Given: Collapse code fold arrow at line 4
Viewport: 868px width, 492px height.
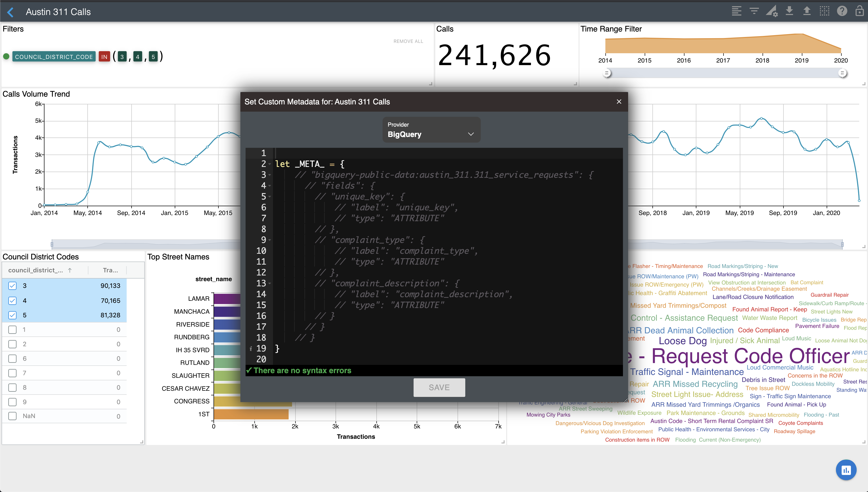Looking at the screenshot, I should (270, 186).
